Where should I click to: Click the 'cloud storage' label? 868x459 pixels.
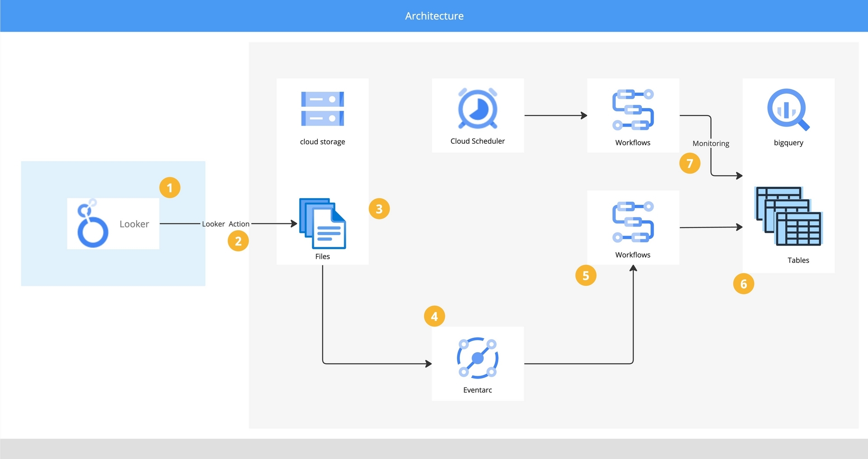[x=322, y=142]
